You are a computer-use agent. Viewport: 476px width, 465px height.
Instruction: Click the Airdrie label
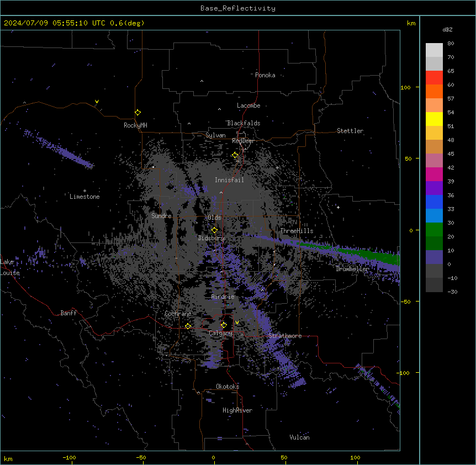tap(223, 297)
